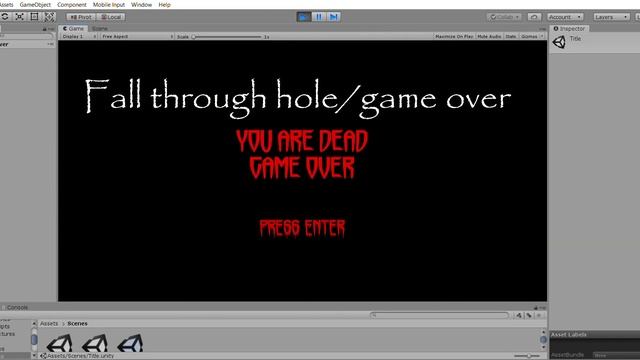
Task: Open the Collab dropdown
Action: coord(504,17)
